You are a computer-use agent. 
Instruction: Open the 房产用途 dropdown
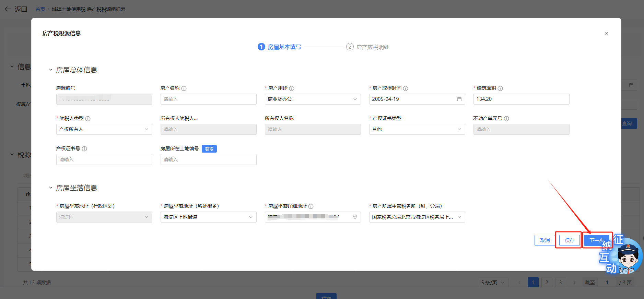[313, 99]
